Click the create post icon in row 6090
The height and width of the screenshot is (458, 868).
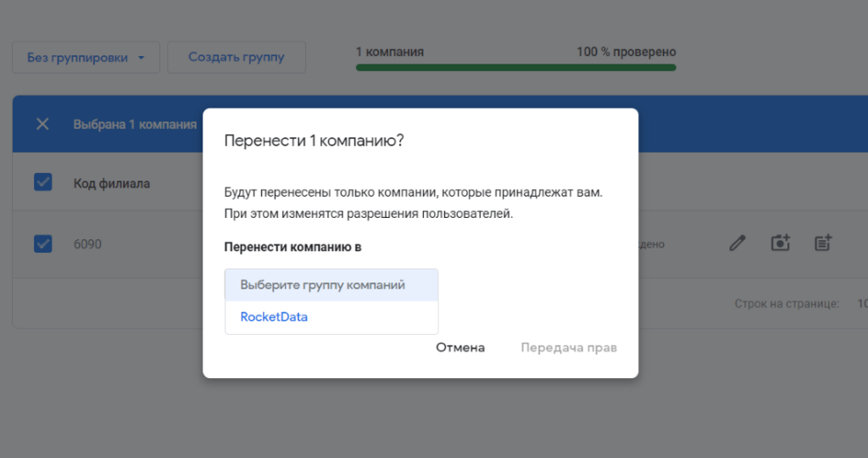click(823, 243)
